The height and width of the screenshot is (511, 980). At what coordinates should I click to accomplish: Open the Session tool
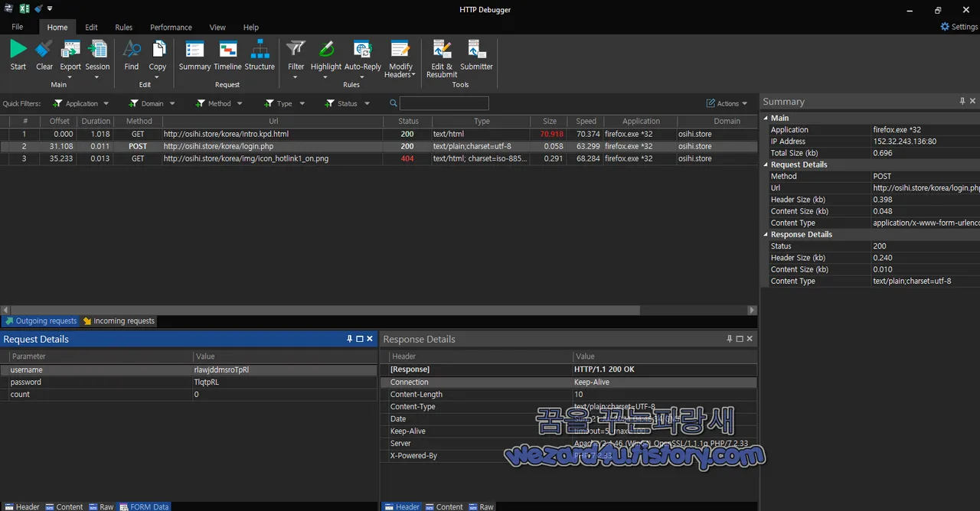97,59
